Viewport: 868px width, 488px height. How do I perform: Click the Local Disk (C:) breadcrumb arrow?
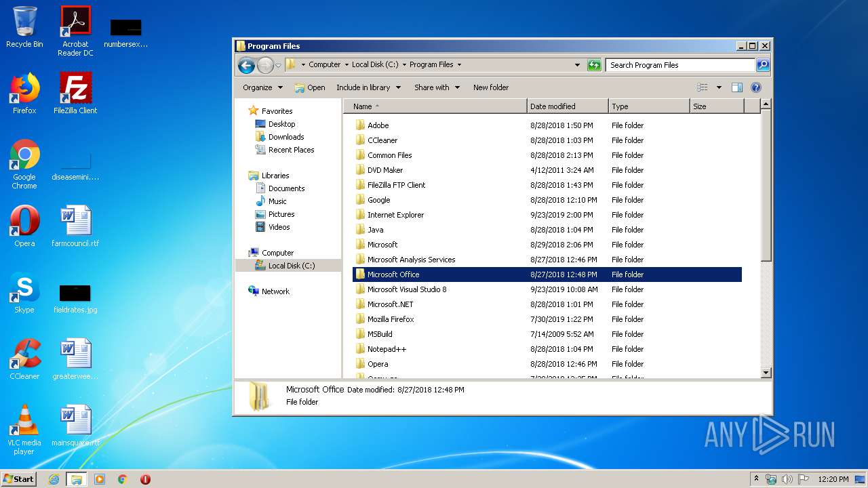(x=404, y=65)
